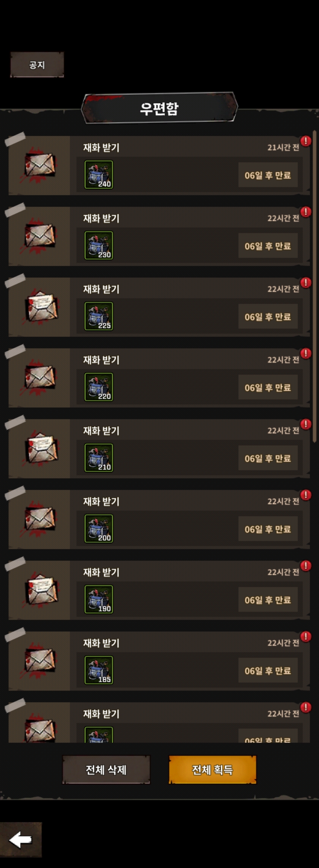Tap the backpack reward icon showing 240
Image resolution: width=319 pixels, height=868 pixels.
[x=99, y=175]
